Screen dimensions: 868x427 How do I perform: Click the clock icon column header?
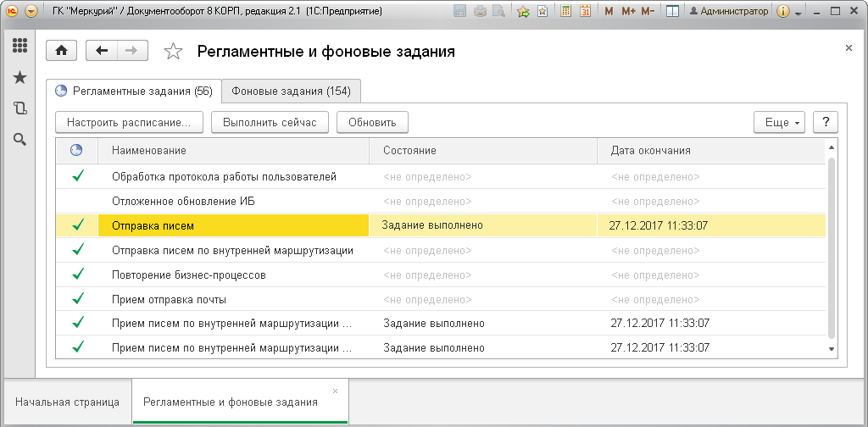(77, 151)
